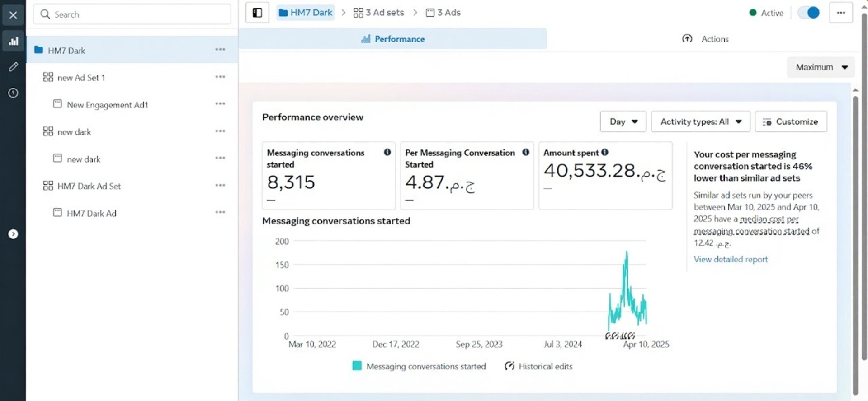Switch to the Actions tab
Screen dimensions: 868x401
705,39
